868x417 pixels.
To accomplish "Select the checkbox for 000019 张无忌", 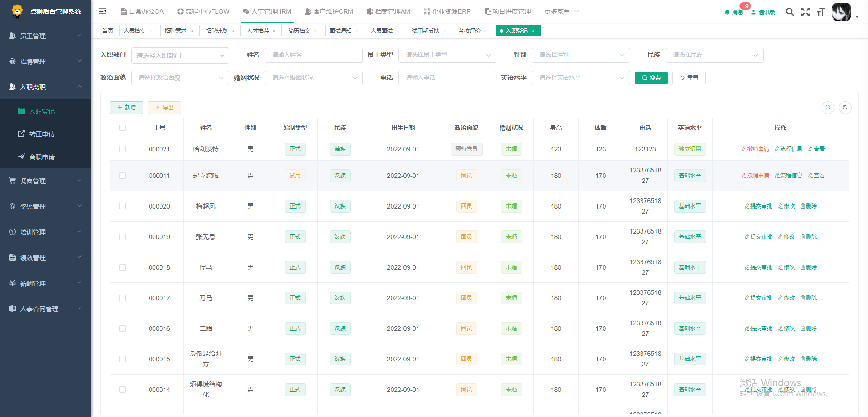I will pyautogui.click(x=123, y=237).
